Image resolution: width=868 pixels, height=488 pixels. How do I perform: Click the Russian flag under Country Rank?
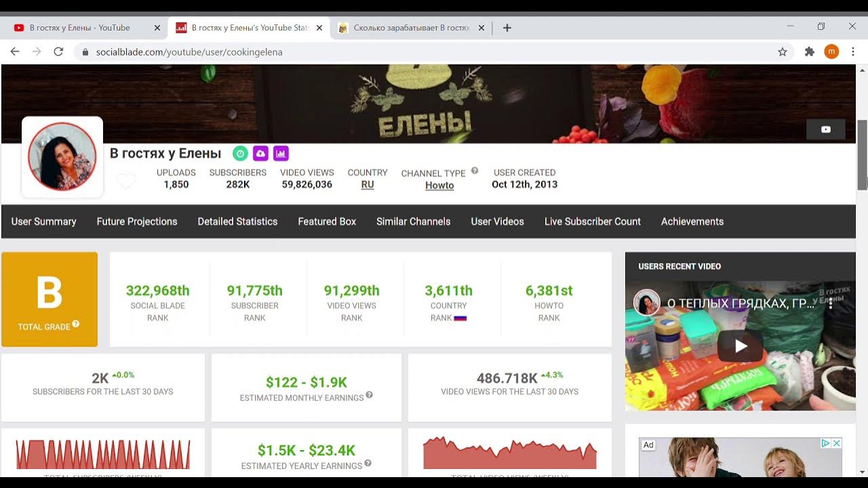(460, 318)
